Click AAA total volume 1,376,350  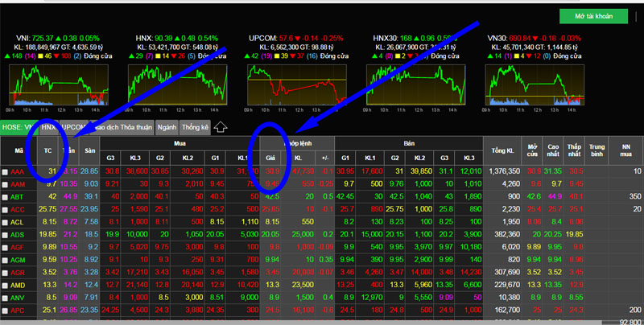[x=504, y=171]
